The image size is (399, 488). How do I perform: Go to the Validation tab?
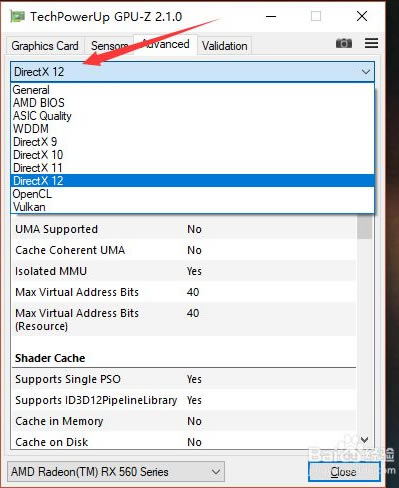coord(225,46)
